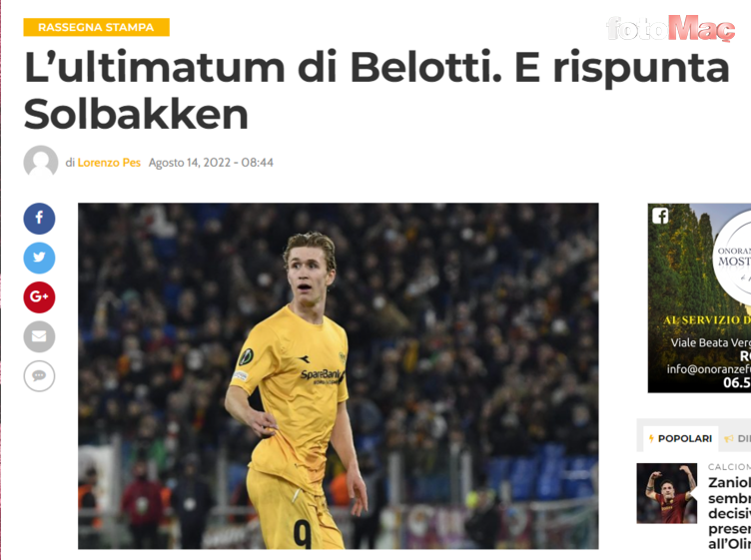Open the Solbakken article main photo
The image size is (751, 560).
coord(339,375)
